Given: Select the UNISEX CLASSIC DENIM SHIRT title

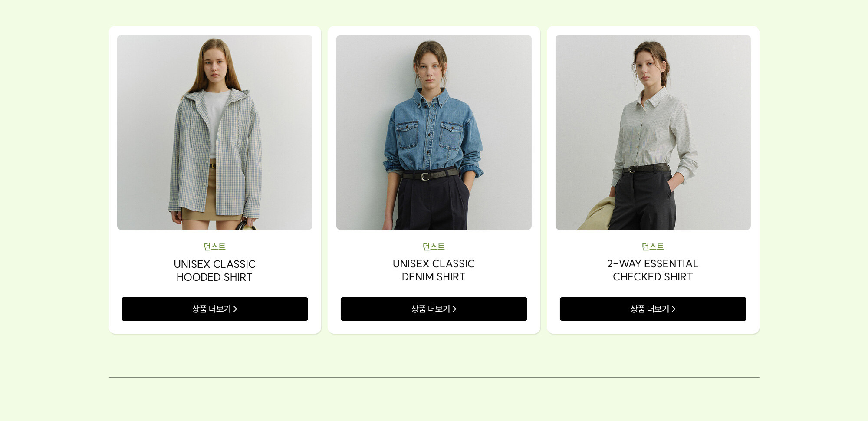Looking at the screenshot, I should (x=434, y=270).
